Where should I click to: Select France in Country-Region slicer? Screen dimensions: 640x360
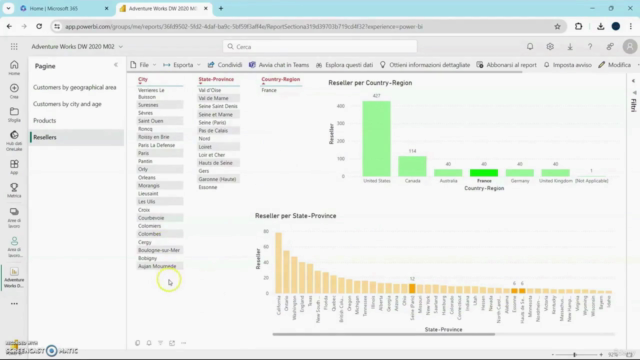click(269, 90)
